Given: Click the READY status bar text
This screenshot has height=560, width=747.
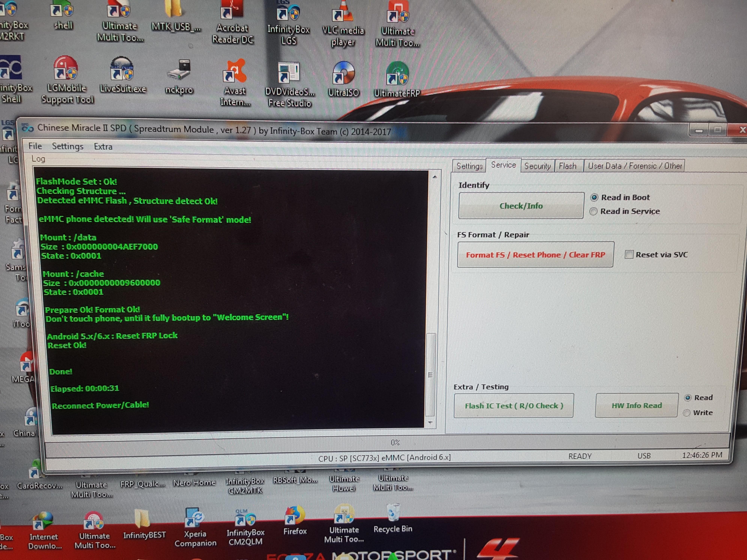Looking at the screenshot, I should (580, 456).
